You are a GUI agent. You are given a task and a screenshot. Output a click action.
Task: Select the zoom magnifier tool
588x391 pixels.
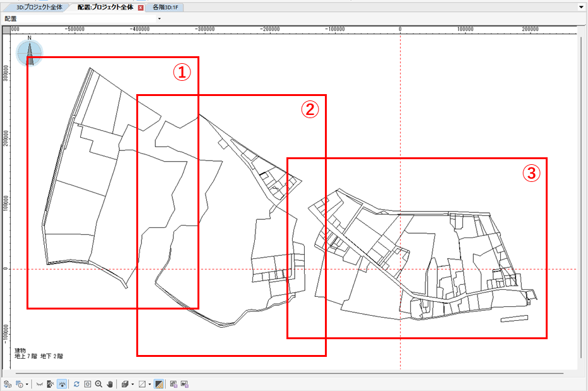98,384
